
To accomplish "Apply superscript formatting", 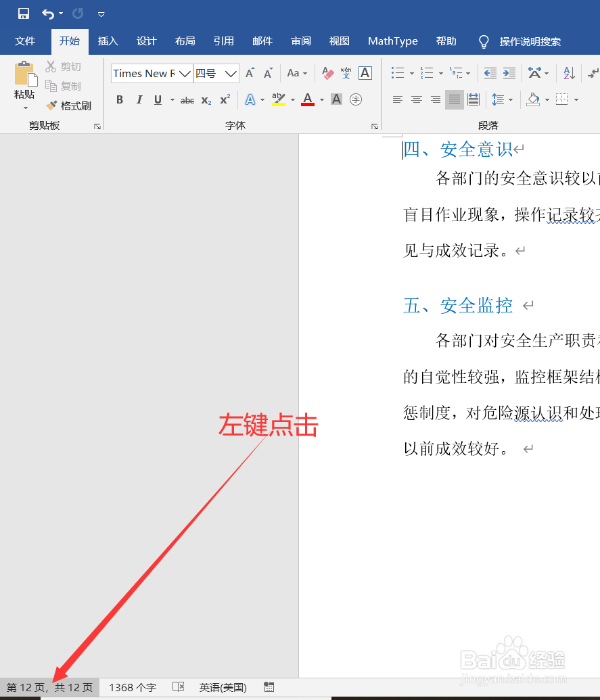I will pyautogui.click(x=223, y=99).
